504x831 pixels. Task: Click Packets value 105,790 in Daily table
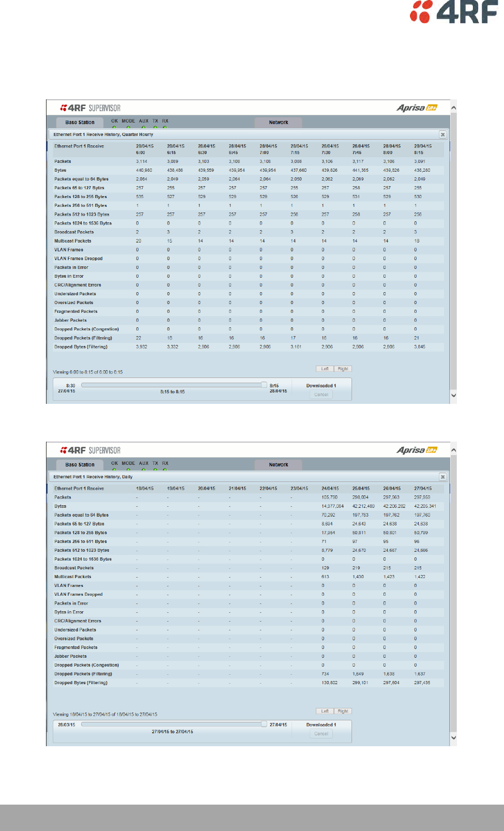[x=329, y=497]
